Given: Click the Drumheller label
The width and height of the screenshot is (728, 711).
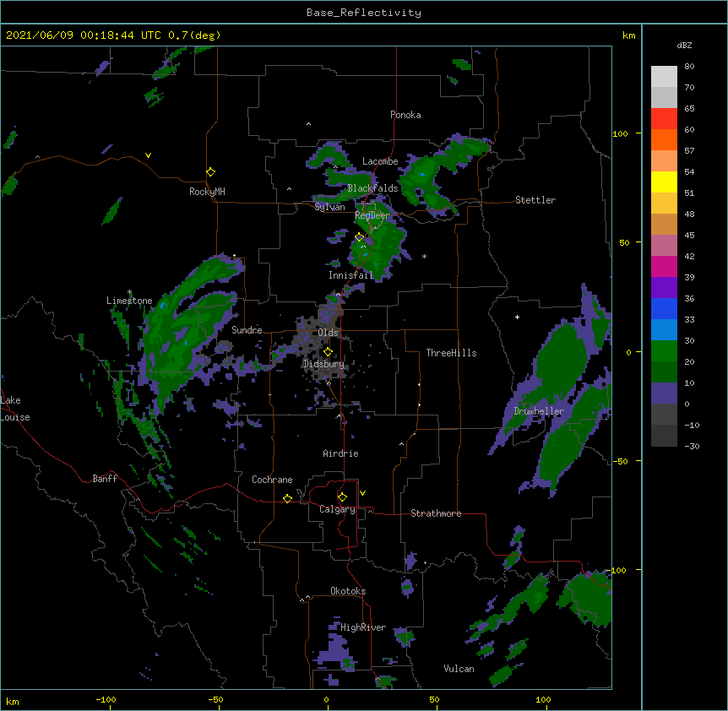Looking at the screenshot, I should [x=539, y=411].
